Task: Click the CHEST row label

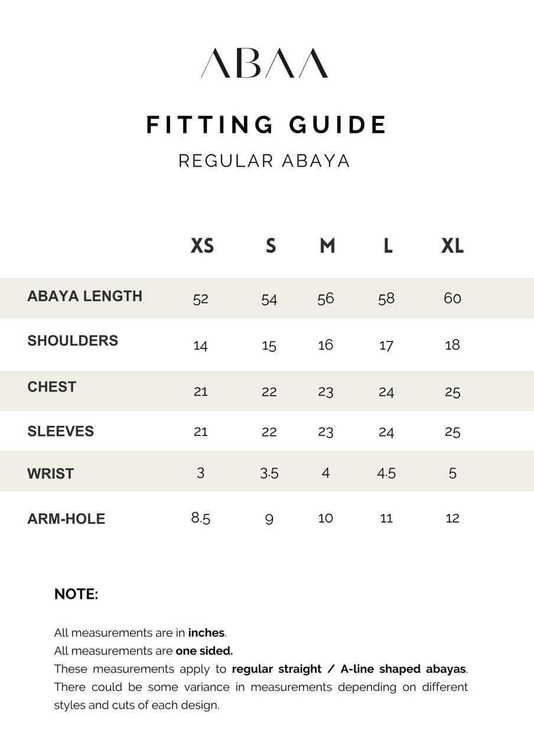Action: pyautogui.click(x=52, y=387)
